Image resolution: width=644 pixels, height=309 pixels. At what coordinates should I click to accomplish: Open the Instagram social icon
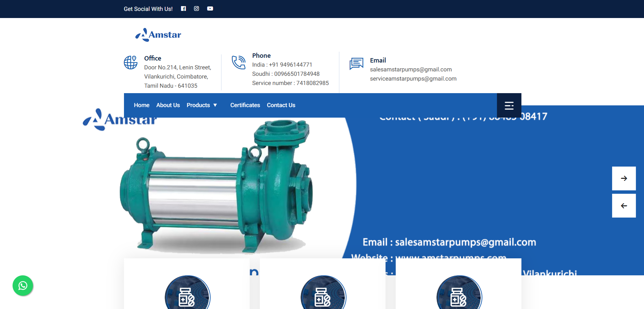[196, 8]
